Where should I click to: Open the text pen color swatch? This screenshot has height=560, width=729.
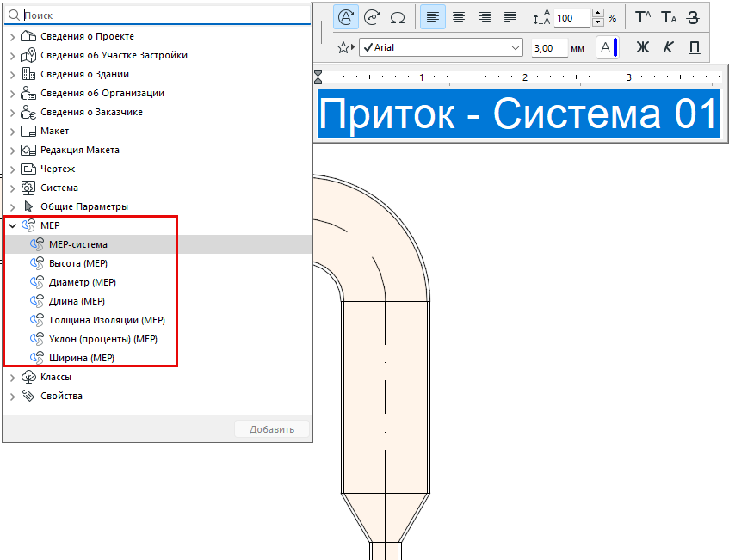pyautogui.click(x=607, y=47)
